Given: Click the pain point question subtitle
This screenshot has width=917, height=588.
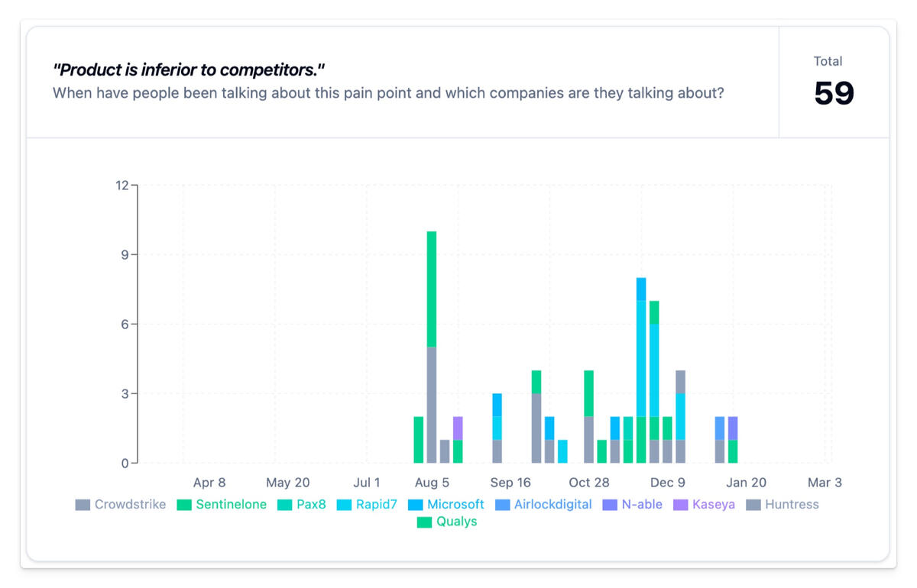Looking at the screenshot, I should pyautogui.click(x=388, y=93).
